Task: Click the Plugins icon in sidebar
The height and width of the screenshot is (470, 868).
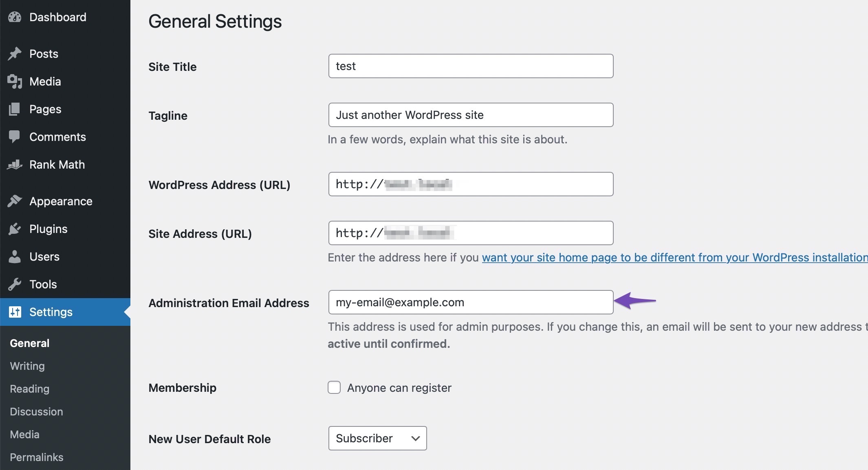Action: (x=15, y=228)
